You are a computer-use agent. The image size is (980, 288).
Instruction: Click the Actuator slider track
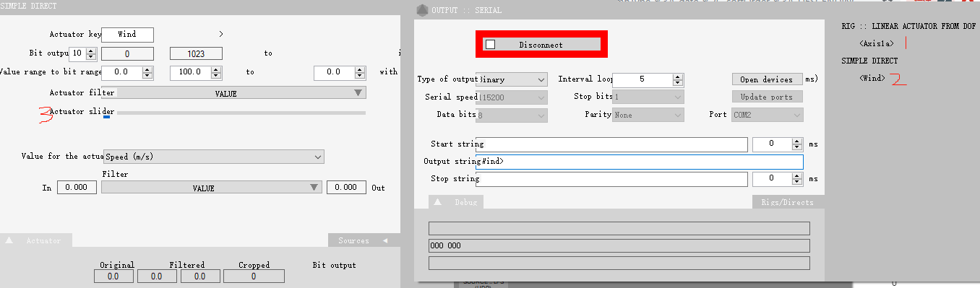[x=241, y=113]
